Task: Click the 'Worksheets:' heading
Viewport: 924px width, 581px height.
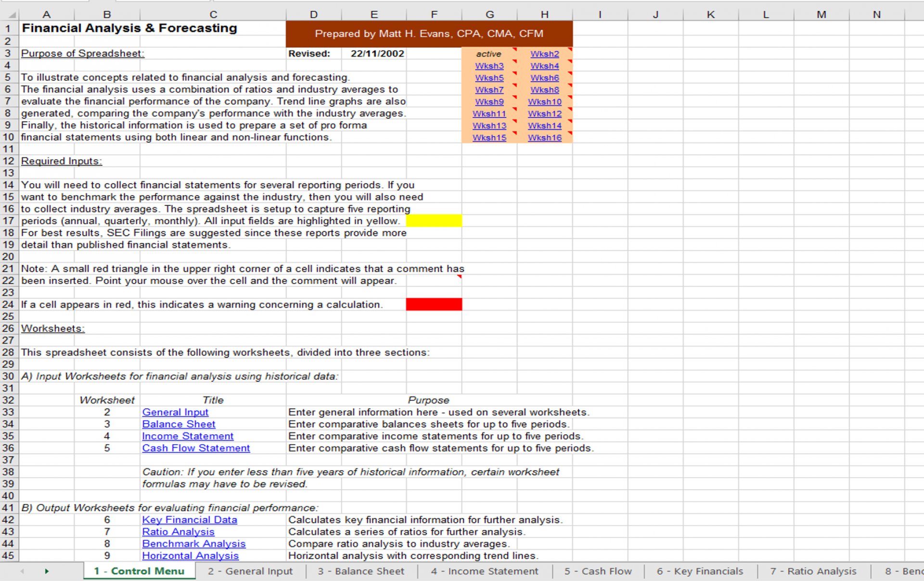Action: 52,328
